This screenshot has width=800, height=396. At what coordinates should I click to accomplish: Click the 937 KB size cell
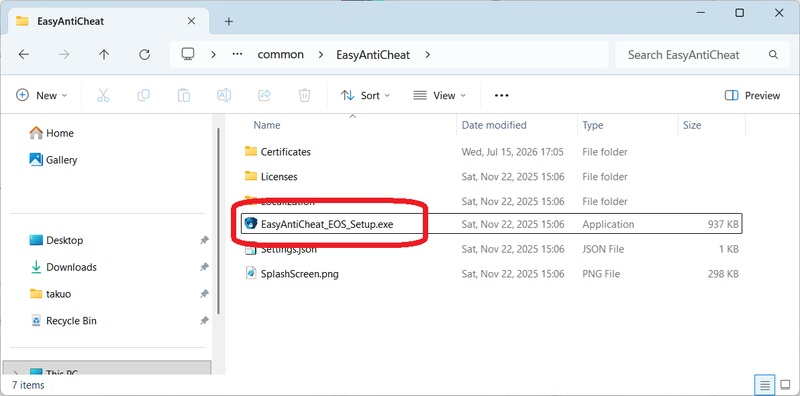[723, 224]
